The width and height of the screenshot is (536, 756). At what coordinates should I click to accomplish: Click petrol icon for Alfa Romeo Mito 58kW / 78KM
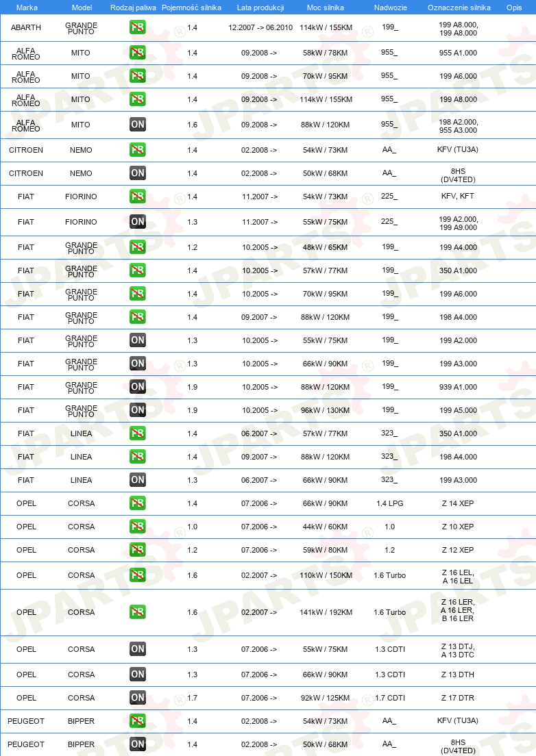138,53
